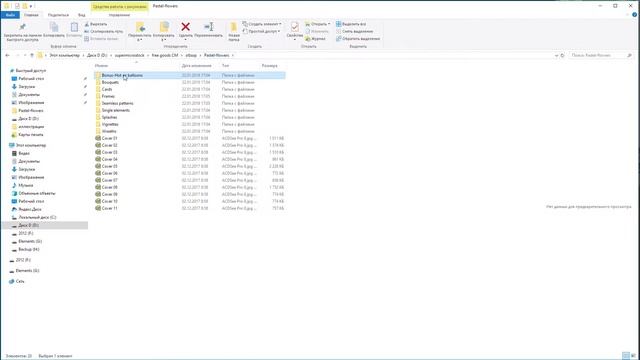Click Quick access (Быстрый доступ) in sidebar

coord(31,71)
